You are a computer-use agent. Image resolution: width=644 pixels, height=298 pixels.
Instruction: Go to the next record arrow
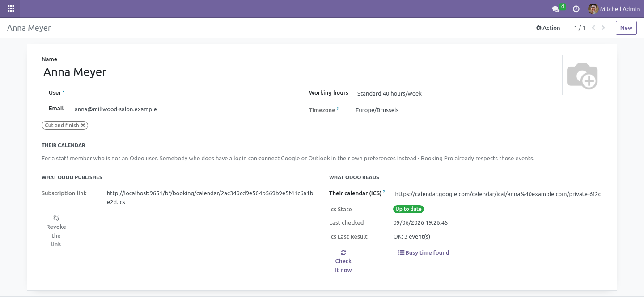pyautogui.click(x=603, y=28)
